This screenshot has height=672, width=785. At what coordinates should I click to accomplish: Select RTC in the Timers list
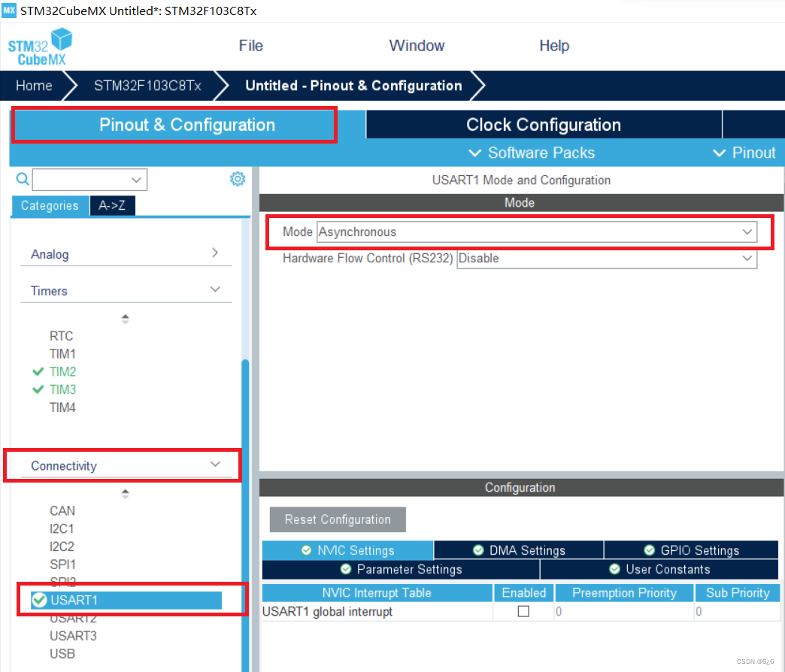(61, 336)
